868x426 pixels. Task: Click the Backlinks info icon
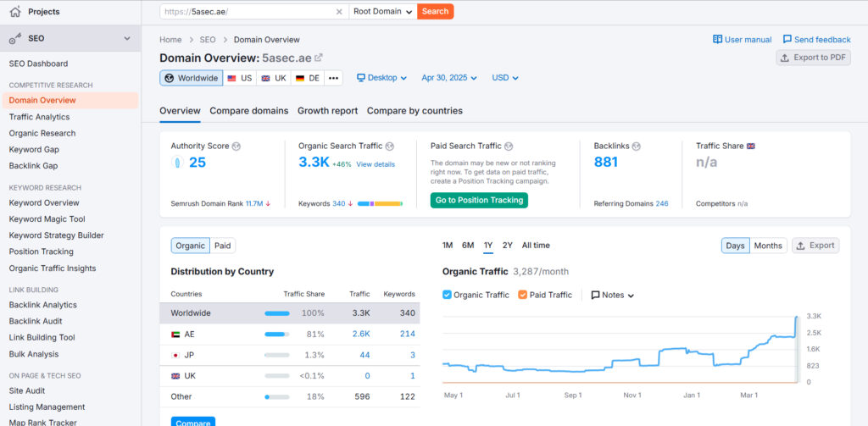(637, 146)
